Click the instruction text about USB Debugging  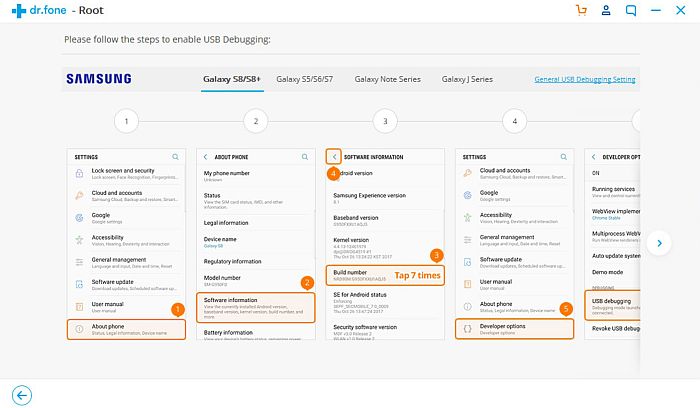pos(167,39)
